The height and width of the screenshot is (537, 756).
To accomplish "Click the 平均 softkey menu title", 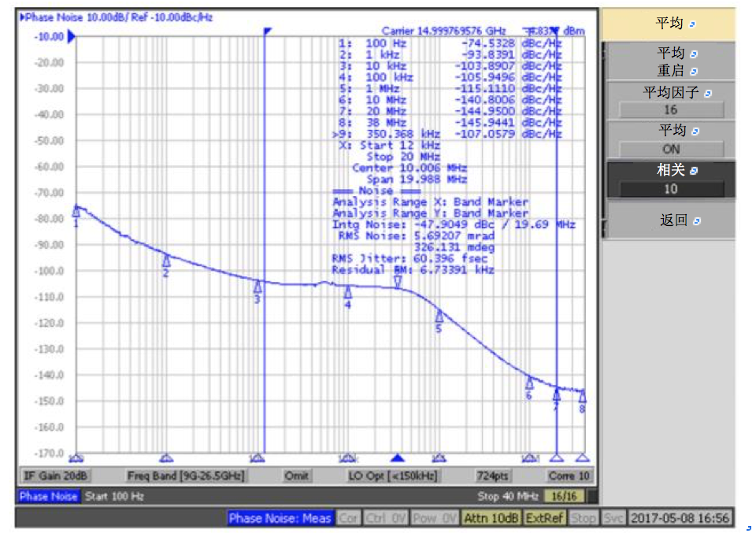I will tap(669, 24).
